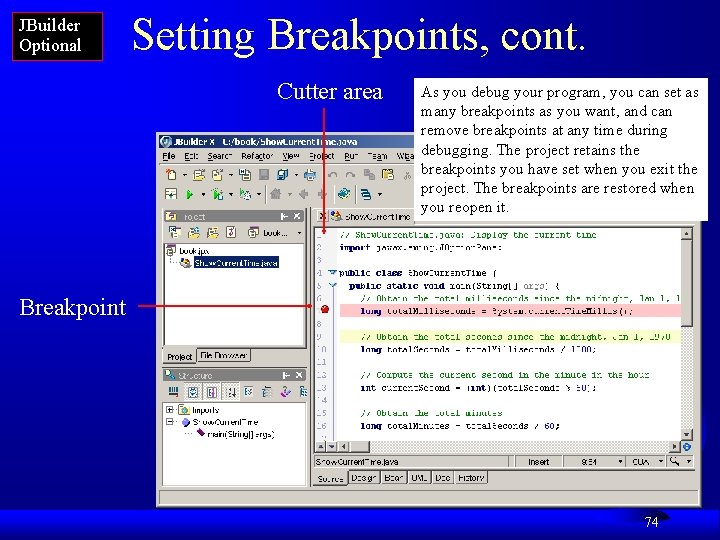Click the Reopen file icon in toolbar
The height and width of the screenshot is (540, 720).
coord(217,174)
